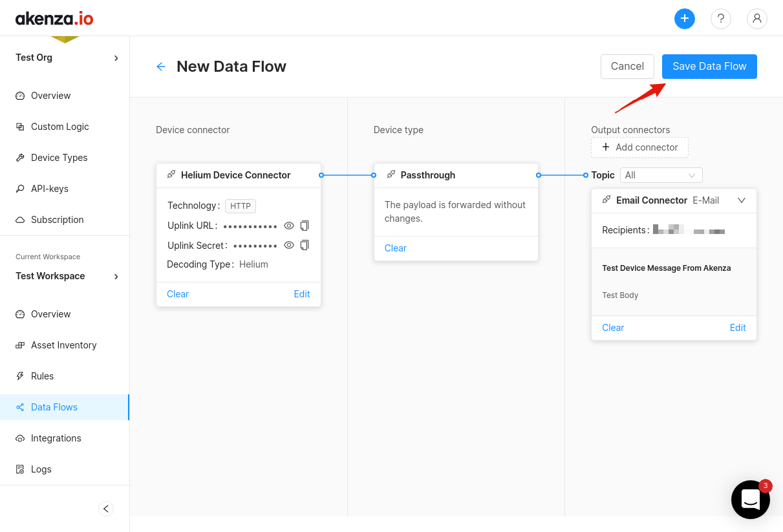Copy the Uplink Secret to clipboard
This screenshot has height=532, width=783.
coord(305,245)
